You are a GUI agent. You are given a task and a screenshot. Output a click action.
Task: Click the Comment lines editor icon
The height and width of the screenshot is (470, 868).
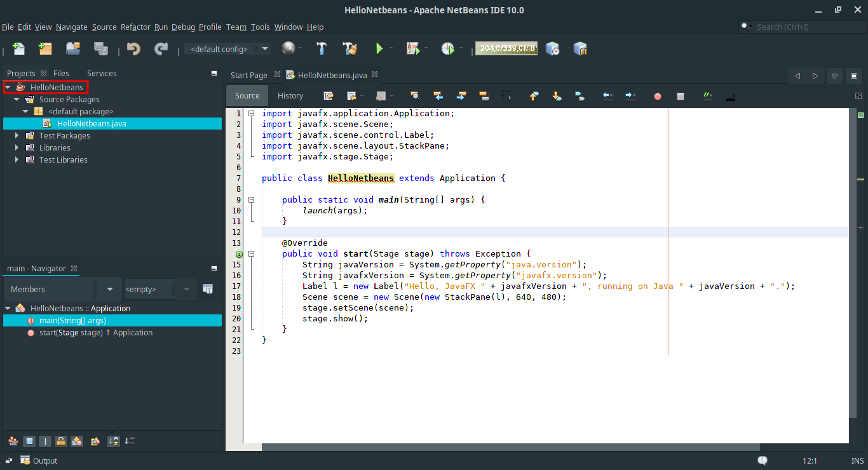click(708, 96)
